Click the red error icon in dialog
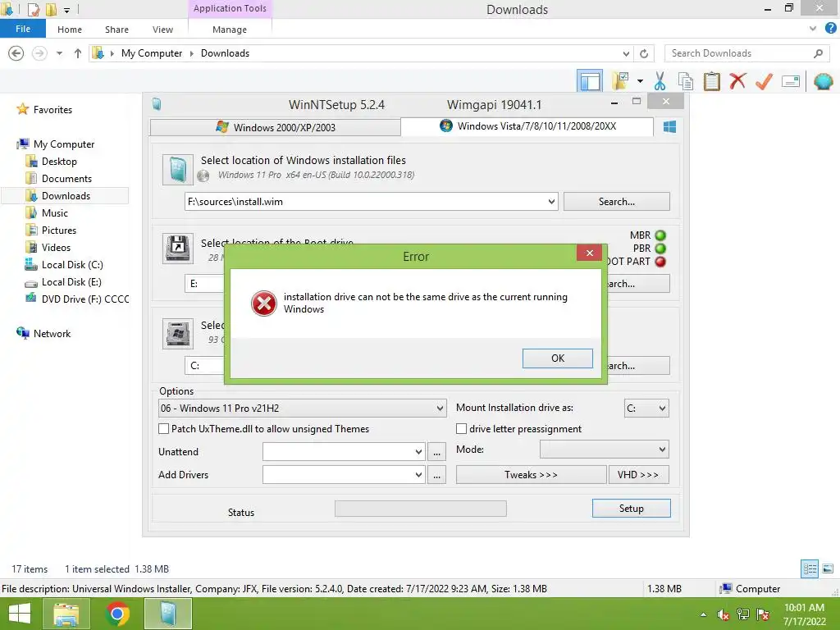This screenshot has width=840, height=630. tap(264, 304)
